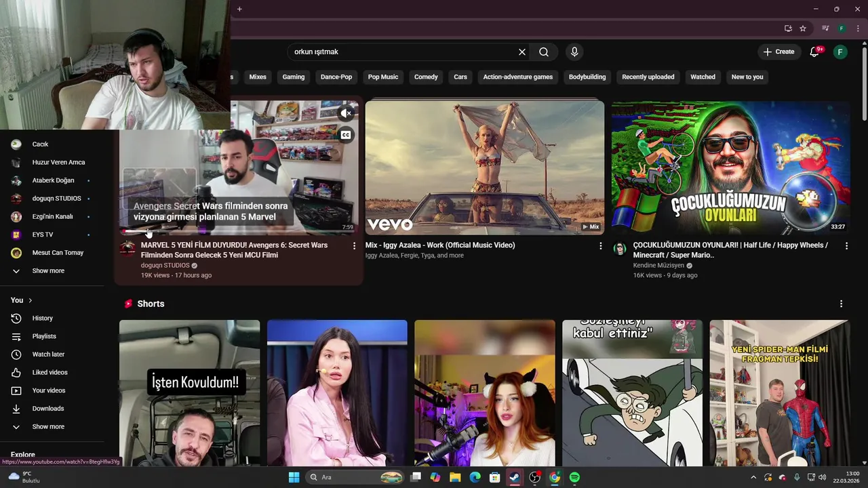
Task: Select the Mixes filter chip
Action: 258,77
